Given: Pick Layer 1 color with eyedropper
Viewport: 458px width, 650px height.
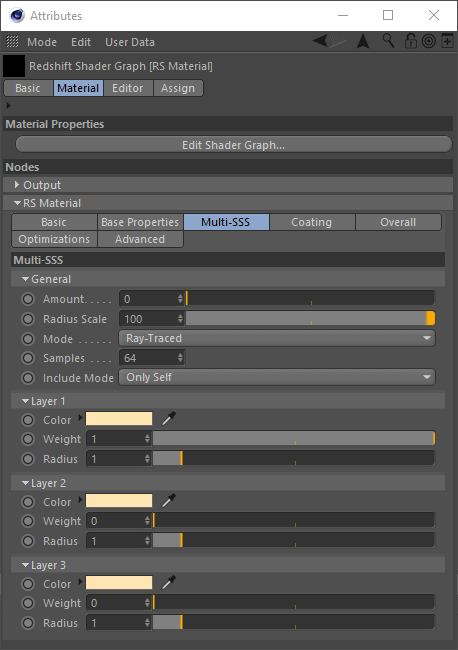Looking at the screenshot, I should coord(169,419).
